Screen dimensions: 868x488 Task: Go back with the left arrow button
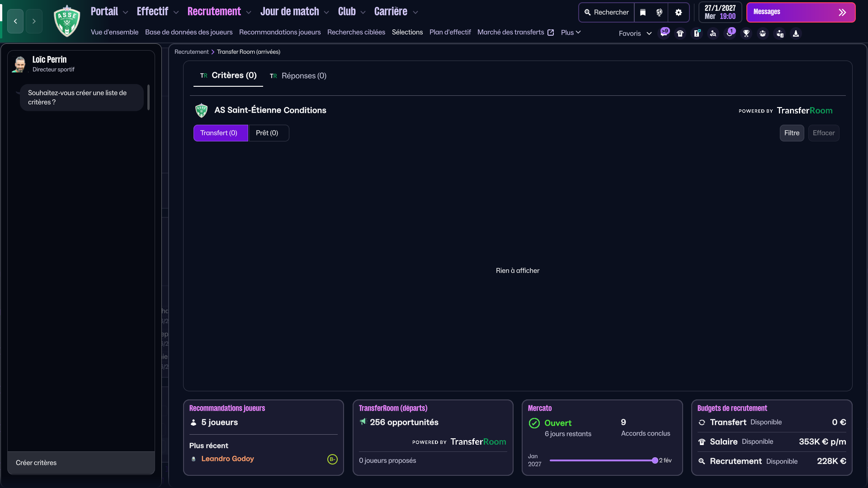click(15, 21)
